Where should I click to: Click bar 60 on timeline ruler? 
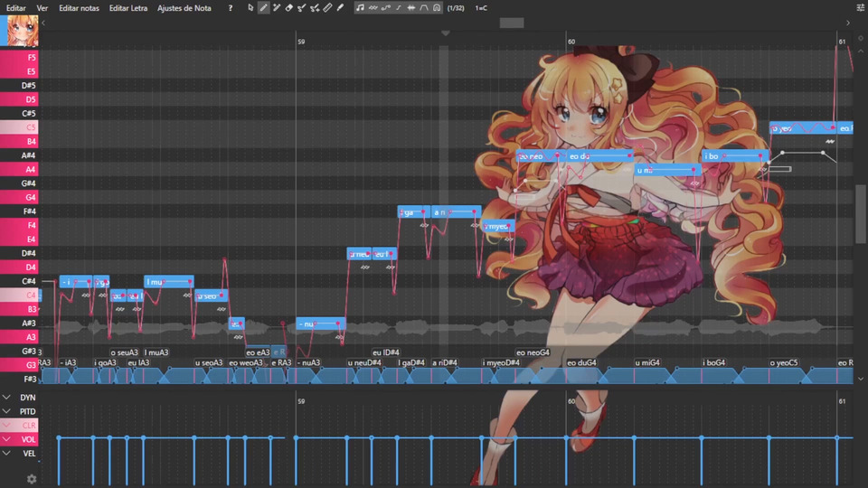[571, 42]
